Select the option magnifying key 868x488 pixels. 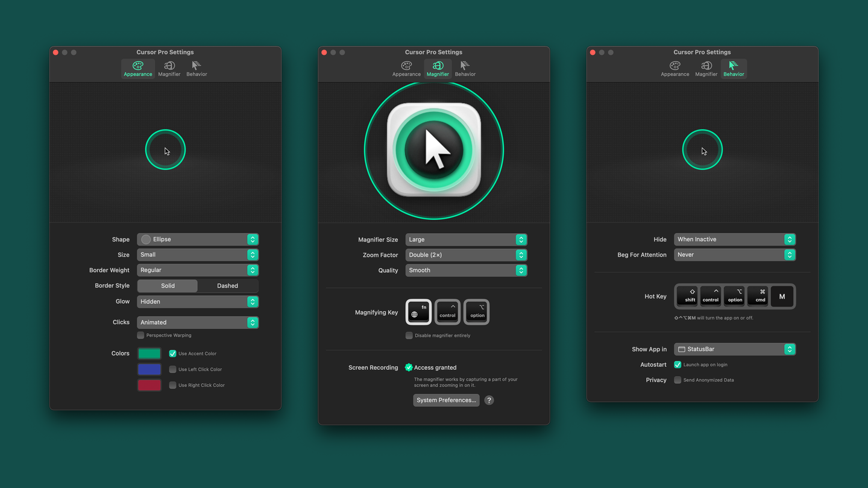coord(477,311)
